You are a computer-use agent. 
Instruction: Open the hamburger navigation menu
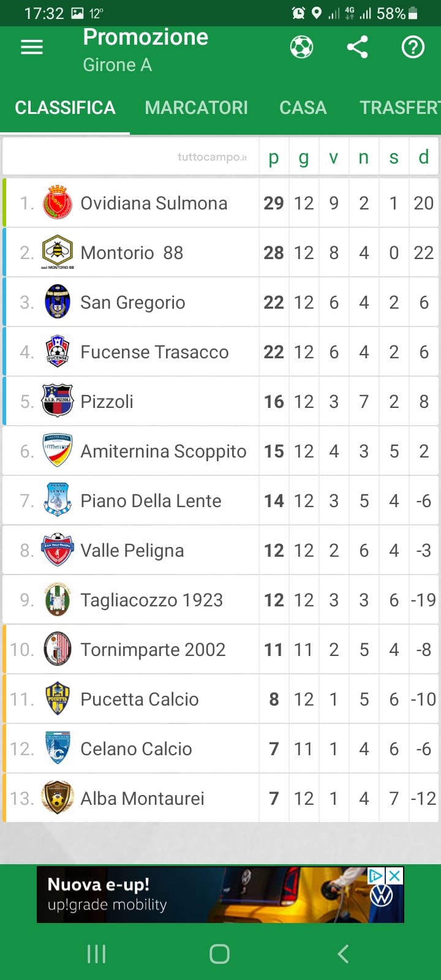pyautogui.click(x=32, y=47)
